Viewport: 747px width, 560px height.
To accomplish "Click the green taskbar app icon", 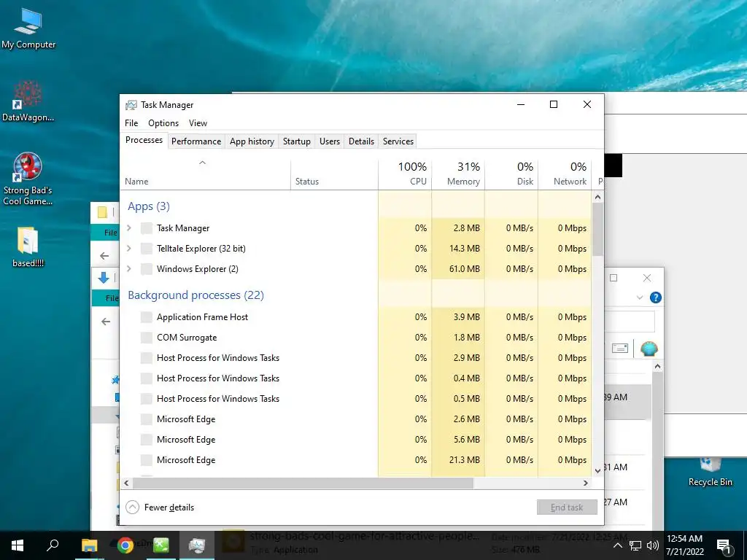I will point(161,545).
